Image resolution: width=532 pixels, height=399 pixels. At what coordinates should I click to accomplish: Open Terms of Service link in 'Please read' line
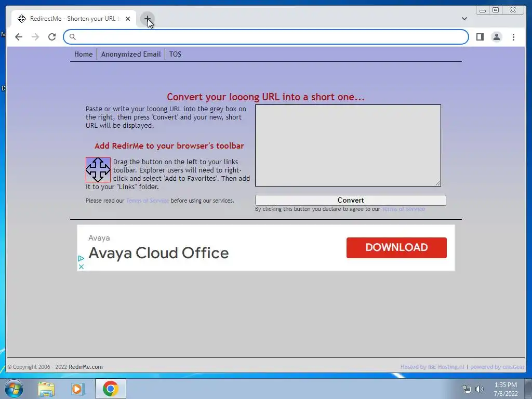click(x=148, y=201)
